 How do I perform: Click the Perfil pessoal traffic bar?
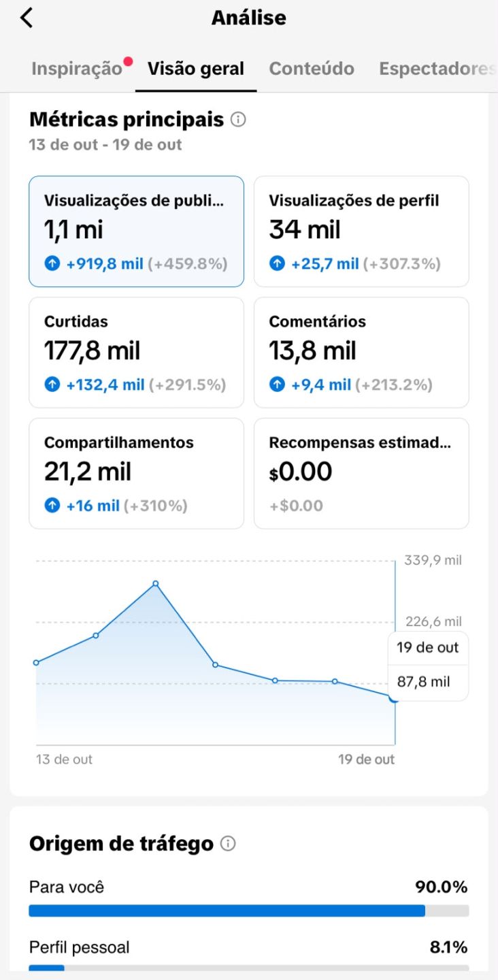click(249, 968)
